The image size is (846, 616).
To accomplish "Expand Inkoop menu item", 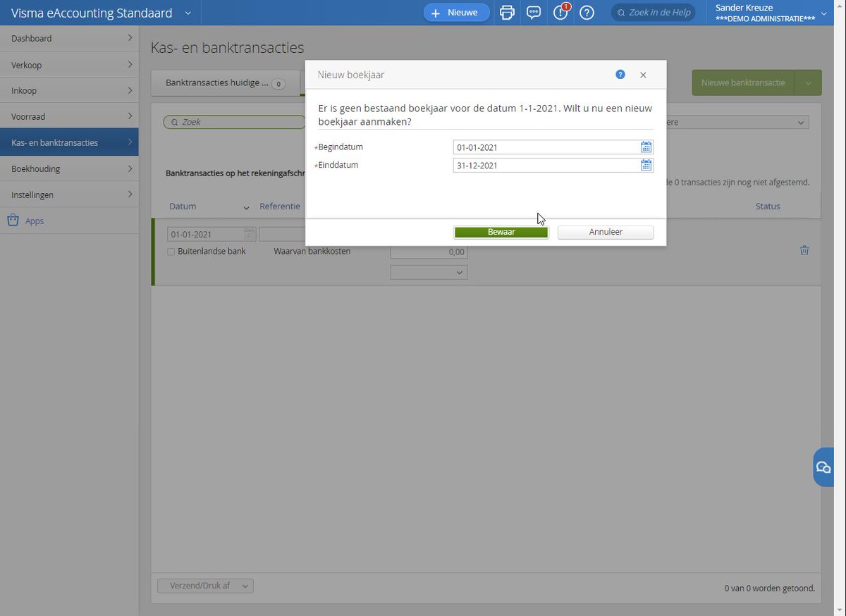I will pyautogui.click(x=69, y=90).
